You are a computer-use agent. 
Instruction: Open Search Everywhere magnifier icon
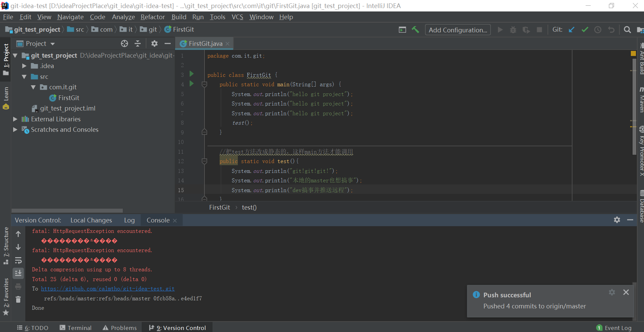point(627,30)
